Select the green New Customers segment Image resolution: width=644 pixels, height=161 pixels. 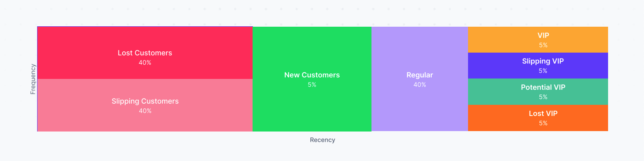coord(312,108)
